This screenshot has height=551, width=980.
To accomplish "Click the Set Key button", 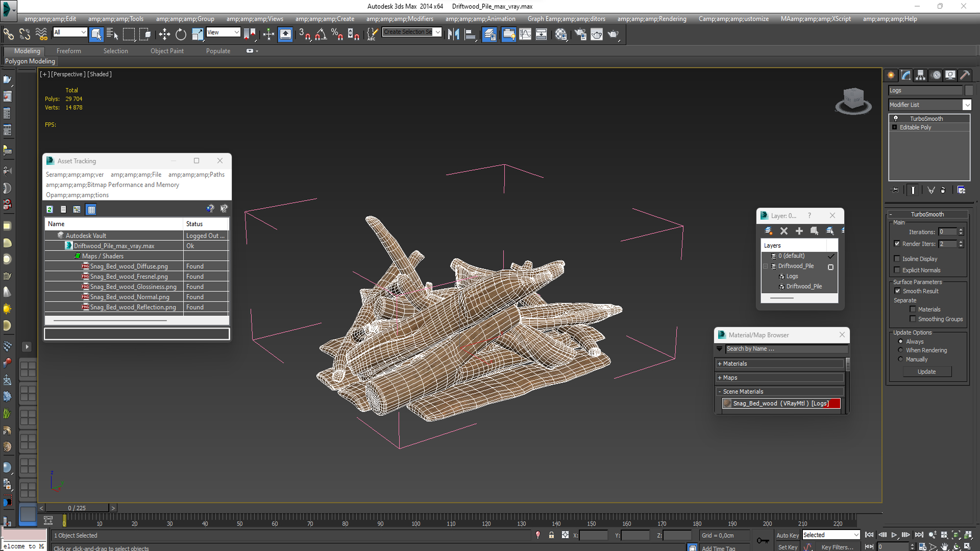I will pyautogui.click(x=788, y=547).
